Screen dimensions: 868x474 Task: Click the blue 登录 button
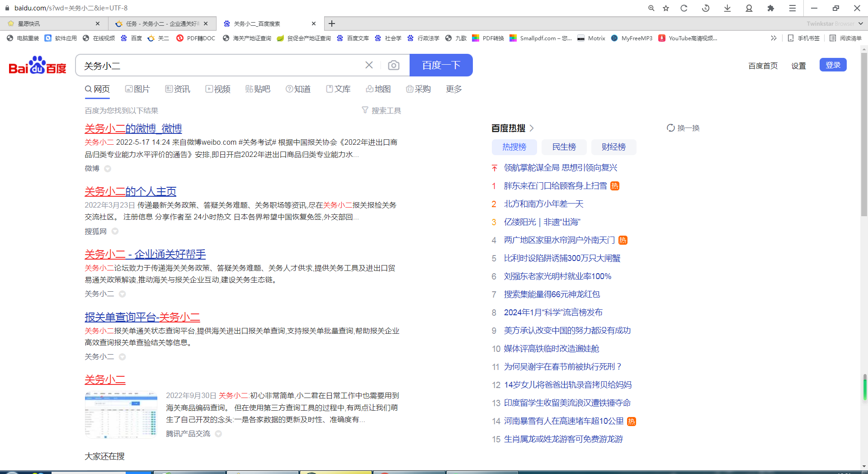[833, 65]
